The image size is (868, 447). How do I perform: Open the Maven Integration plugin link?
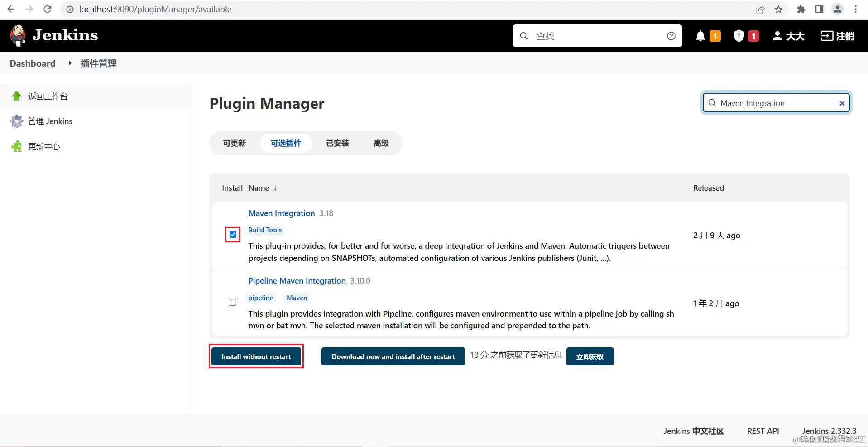(x=282, y=213)
